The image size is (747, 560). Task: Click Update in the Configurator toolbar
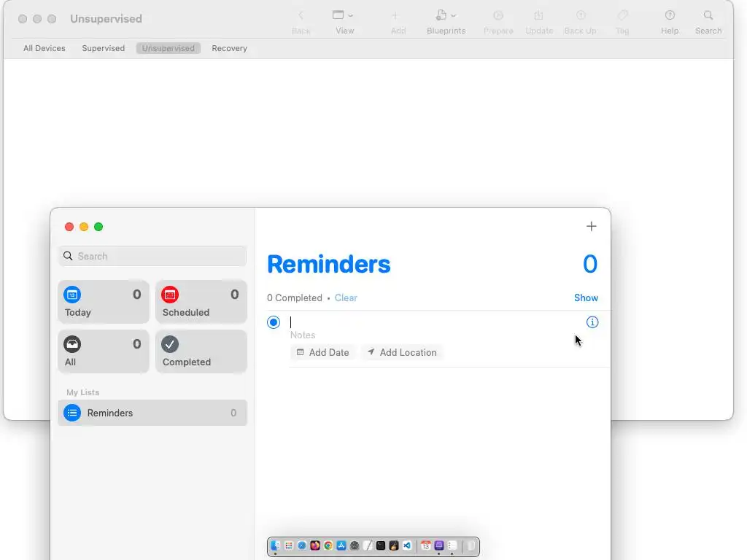tap(539, 22)
